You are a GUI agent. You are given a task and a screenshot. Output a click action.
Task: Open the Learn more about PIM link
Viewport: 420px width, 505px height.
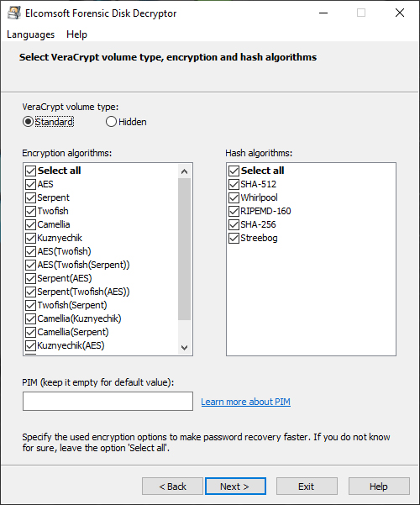(x=246, y=402)
